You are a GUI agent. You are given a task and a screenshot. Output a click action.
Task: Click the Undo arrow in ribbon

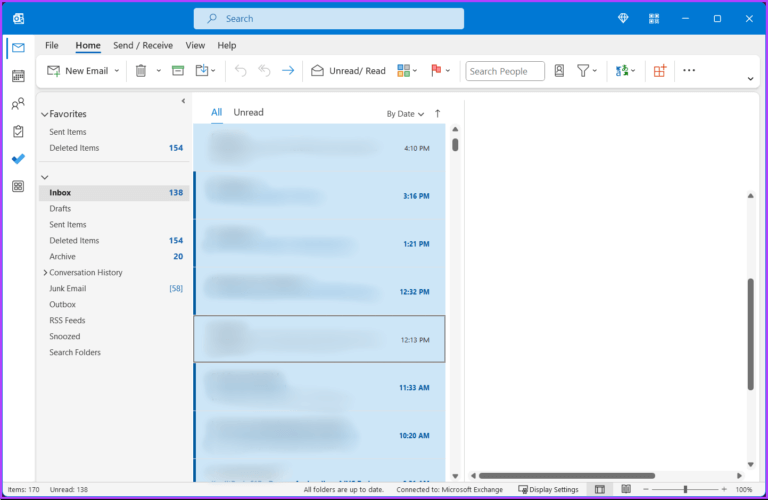pyautogui.click(x=240, y=71)
